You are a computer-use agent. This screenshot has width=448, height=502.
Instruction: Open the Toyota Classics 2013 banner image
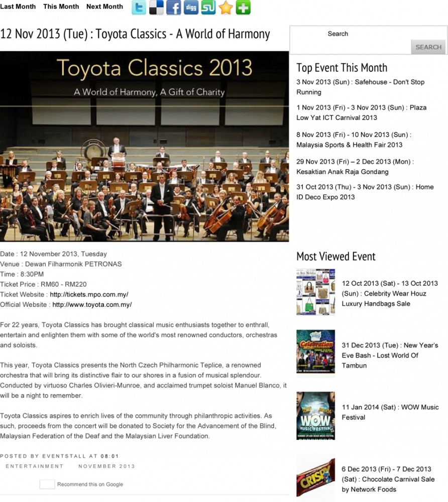tap(145, 146)
